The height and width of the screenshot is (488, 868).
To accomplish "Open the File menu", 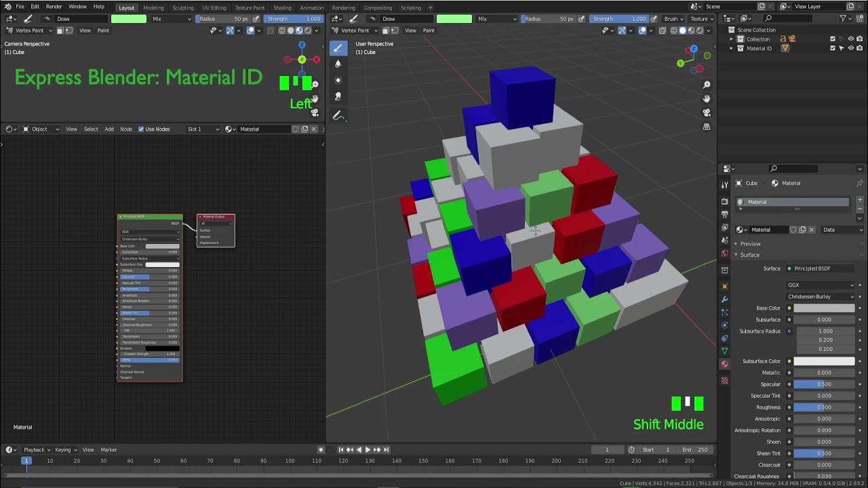I will pyautogui.click(x=20, y=7).
